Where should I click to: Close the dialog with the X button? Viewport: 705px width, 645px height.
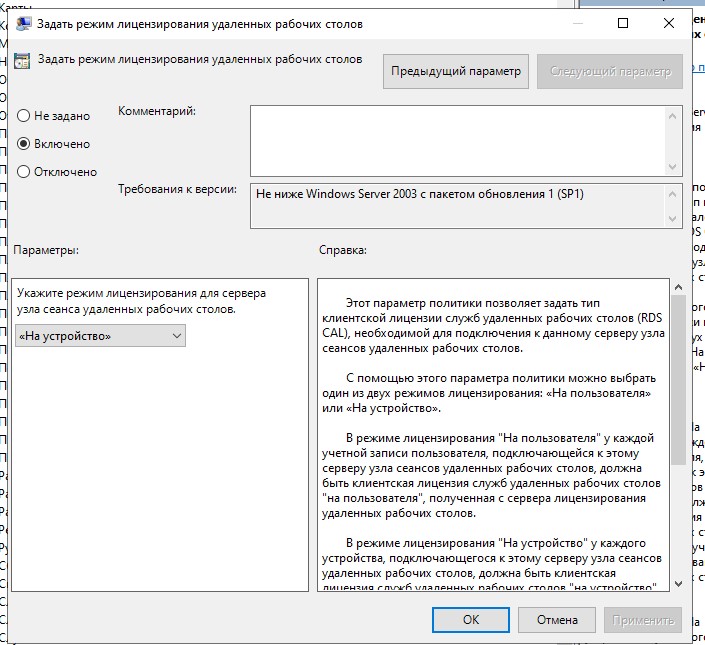click(x=669, y=23)
